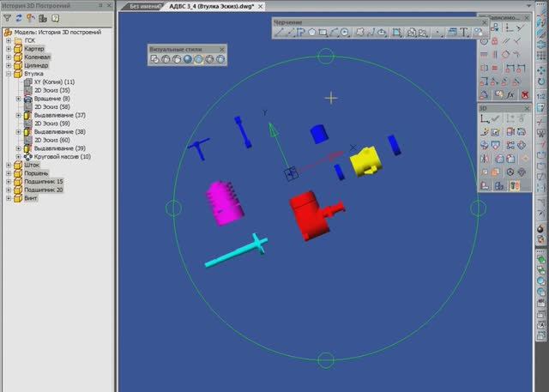
Task: Click the top orbit circle handle
Action: coord(326,57)
